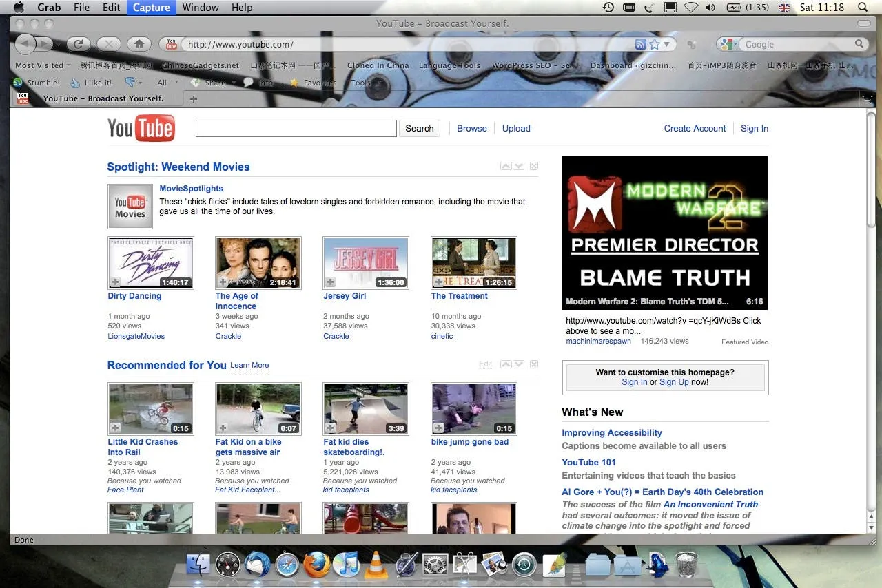Launch VLC from the Dock
This screenshot has width=882, height=588.
pyautogui.click(x=377, y=564)
